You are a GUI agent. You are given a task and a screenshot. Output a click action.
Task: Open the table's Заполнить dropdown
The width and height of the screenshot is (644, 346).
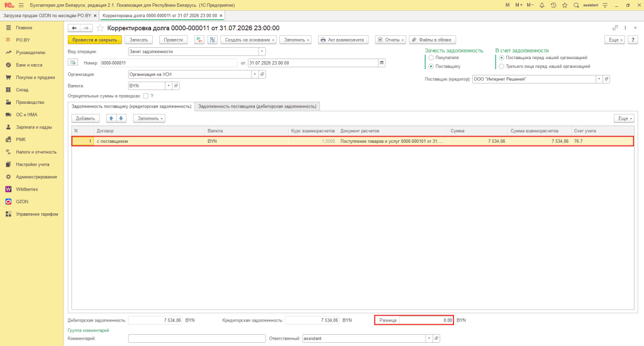[x=150, y=118]
